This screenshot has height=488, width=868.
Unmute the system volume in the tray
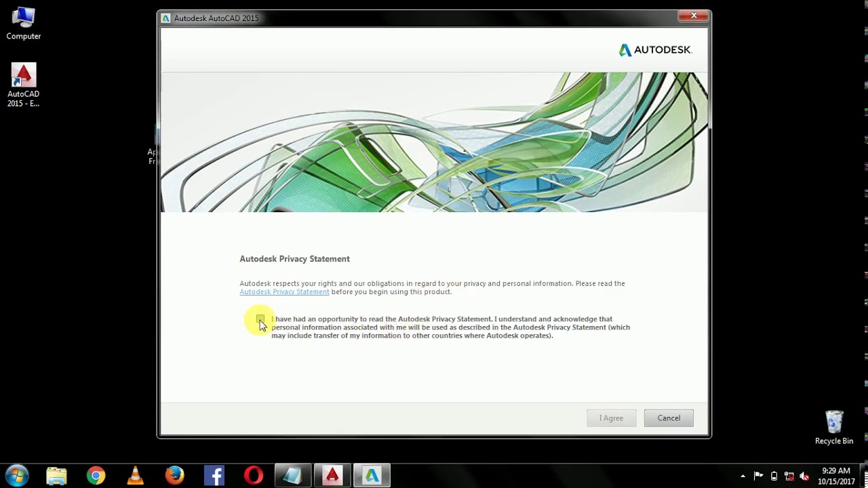click(804, 476)
